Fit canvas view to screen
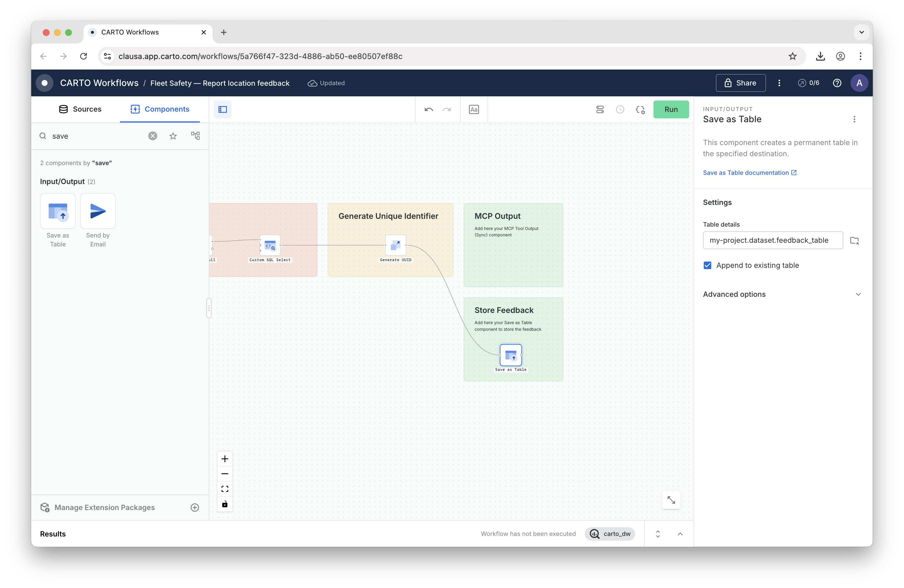904x588 pixels. pyautogui.click(x=225, y=489)
